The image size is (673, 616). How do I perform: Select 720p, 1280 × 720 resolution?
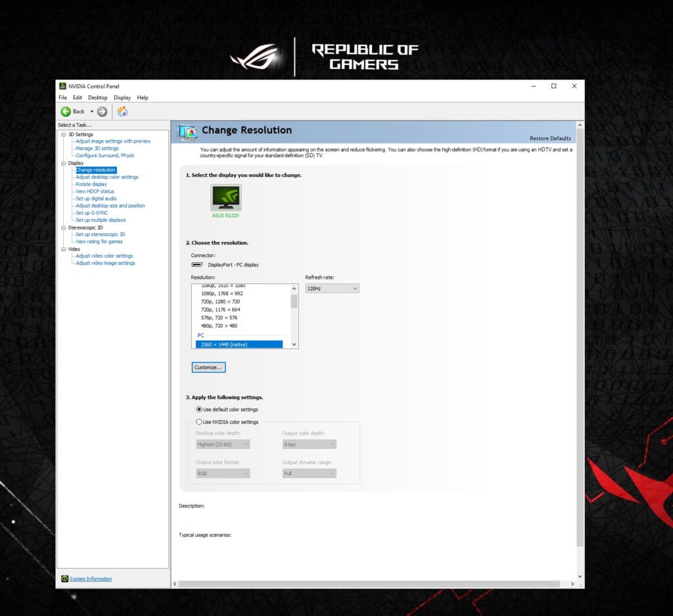point(220,302)
